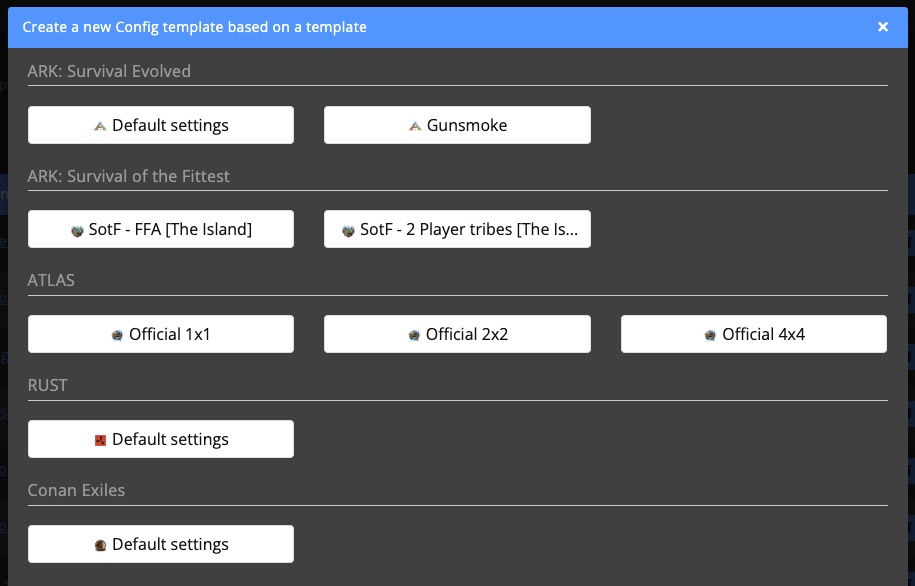Choose the RUST Default settings template
915x586 pixels.
point(160,438)
